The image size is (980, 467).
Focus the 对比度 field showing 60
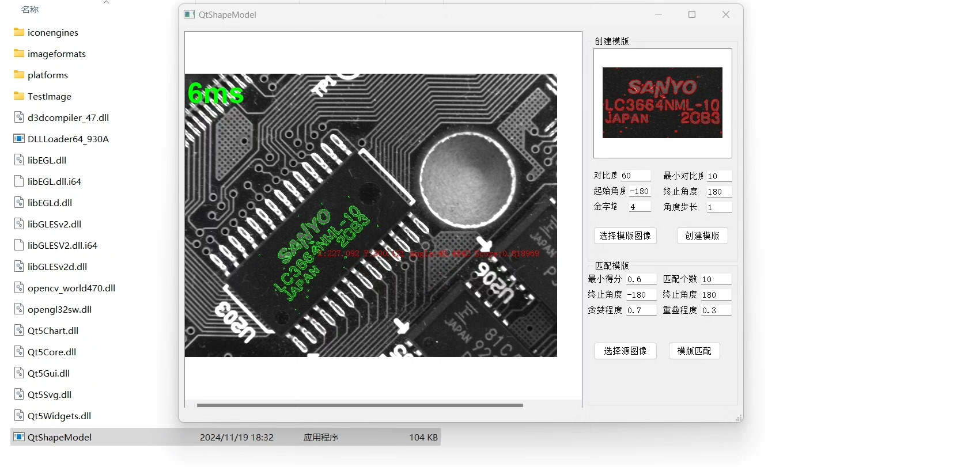(635, 176)
